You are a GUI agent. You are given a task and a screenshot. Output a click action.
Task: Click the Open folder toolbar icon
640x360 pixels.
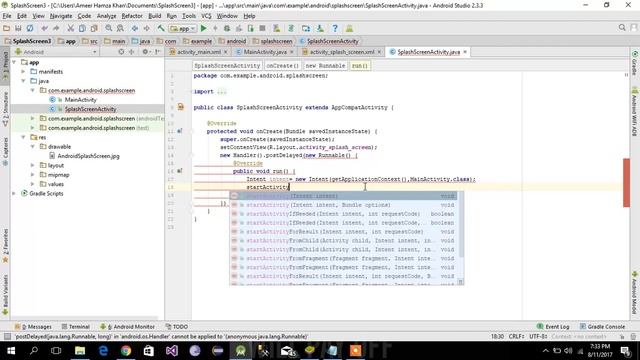pos(7,28)
